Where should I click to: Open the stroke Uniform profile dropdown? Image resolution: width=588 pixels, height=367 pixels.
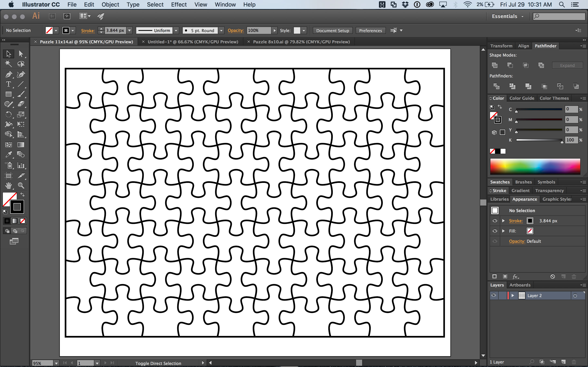176,30
